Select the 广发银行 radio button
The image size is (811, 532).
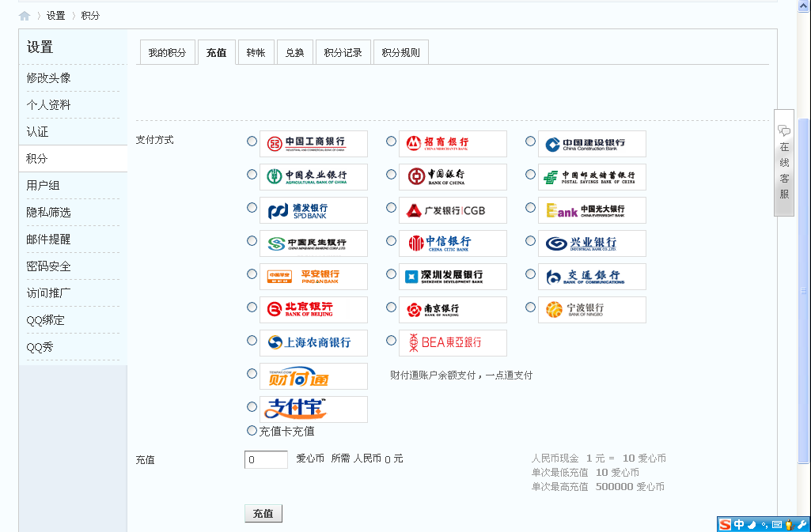[391, 208]
